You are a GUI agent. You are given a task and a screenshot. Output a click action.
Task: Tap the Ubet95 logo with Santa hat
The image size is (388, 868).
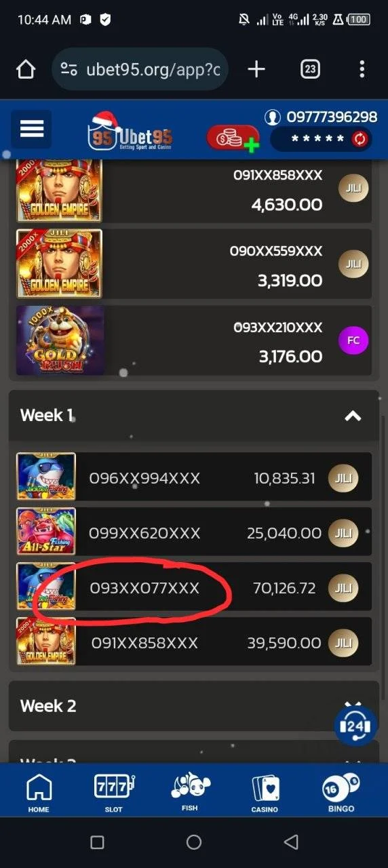click(130, 130)
